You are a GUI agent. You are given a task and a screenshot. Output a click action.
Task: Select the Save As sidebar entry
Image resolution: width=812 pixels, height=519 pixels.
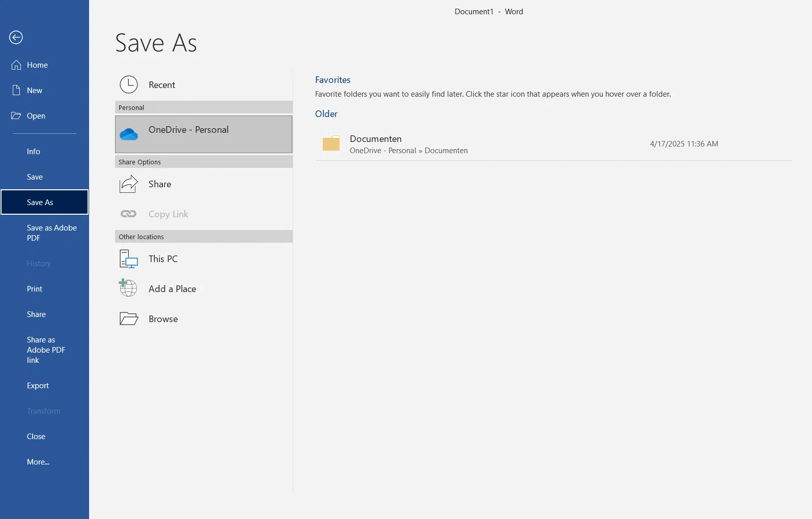coord(44,202)
